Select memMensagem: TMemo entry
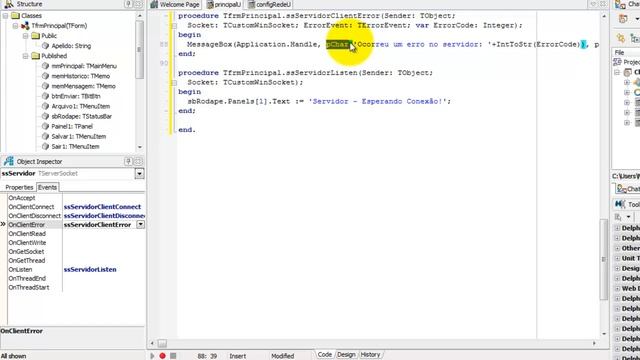Screen dimensions: 640x360 tap(83, 86)
